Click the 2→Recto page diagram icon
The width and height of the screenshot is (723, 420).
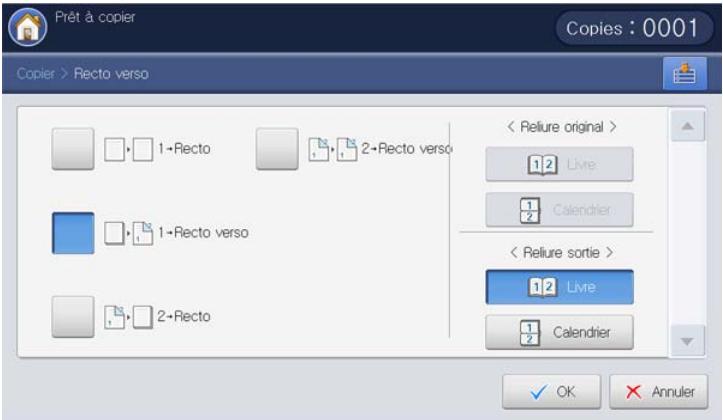coord(129,317)
